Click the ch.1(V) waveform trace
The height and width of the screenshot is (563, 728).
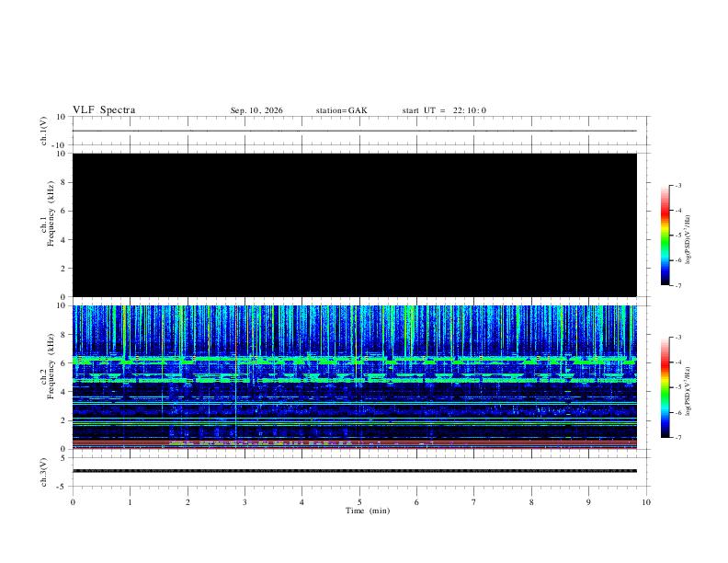355,131
